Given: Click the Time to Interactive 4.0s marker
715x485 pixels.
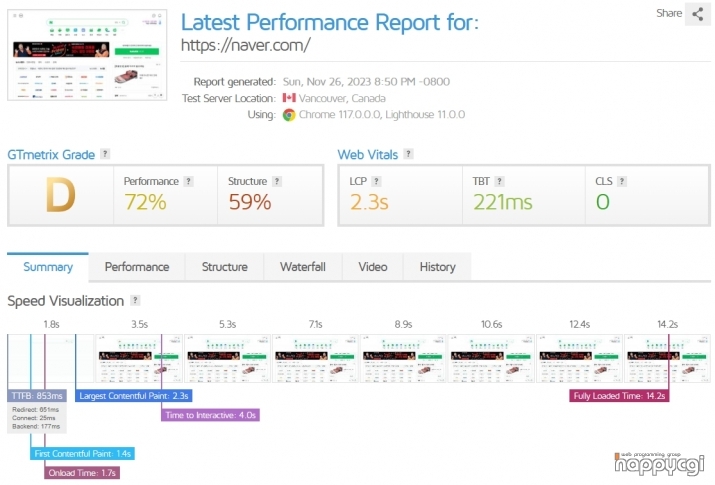Looking at the screenshot, I should point(210,415).
